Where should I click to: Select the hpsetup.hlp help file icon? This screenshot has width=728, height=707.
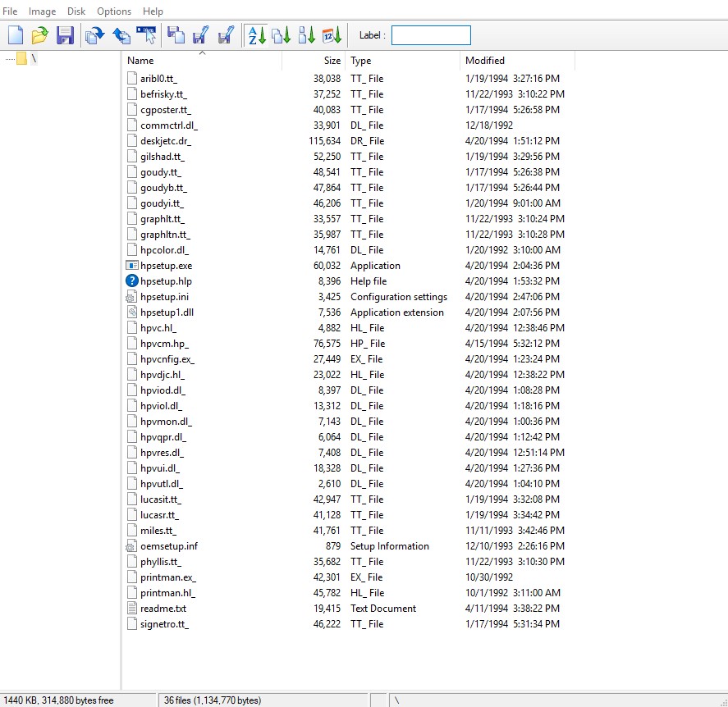click(x=132, y=281)
